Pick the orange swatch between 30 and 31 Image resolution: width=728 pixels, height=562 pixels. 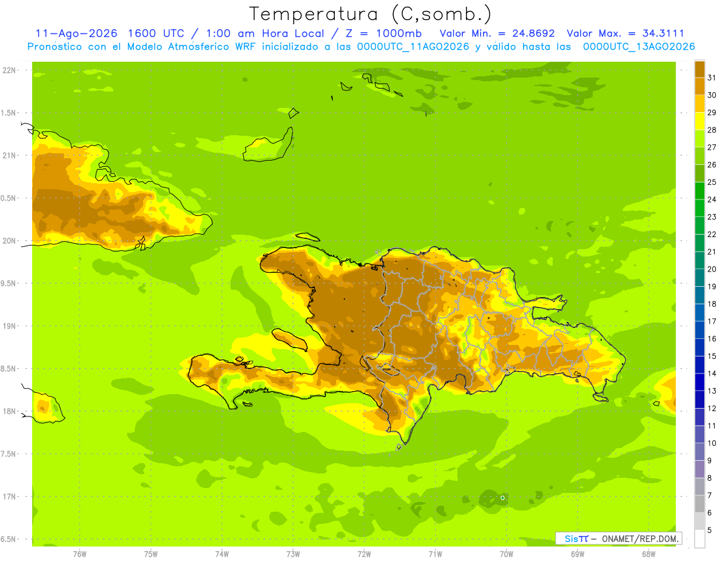[x=699, y=87]
